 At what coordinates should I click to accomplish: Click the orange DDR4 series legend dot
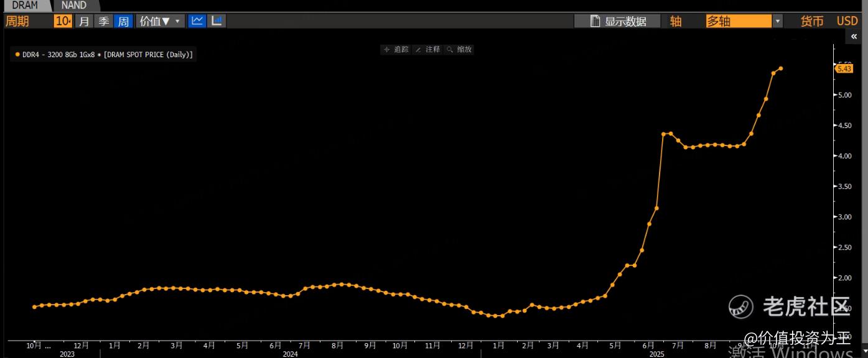click(x=17, y=55)
